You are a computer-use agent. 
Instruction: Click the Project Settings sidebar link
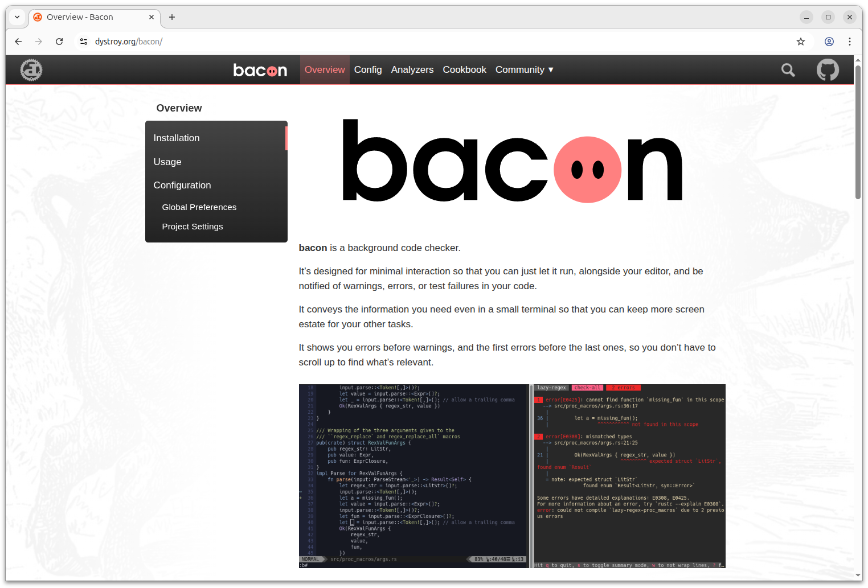pyautogui.click(x=193, y=227)
